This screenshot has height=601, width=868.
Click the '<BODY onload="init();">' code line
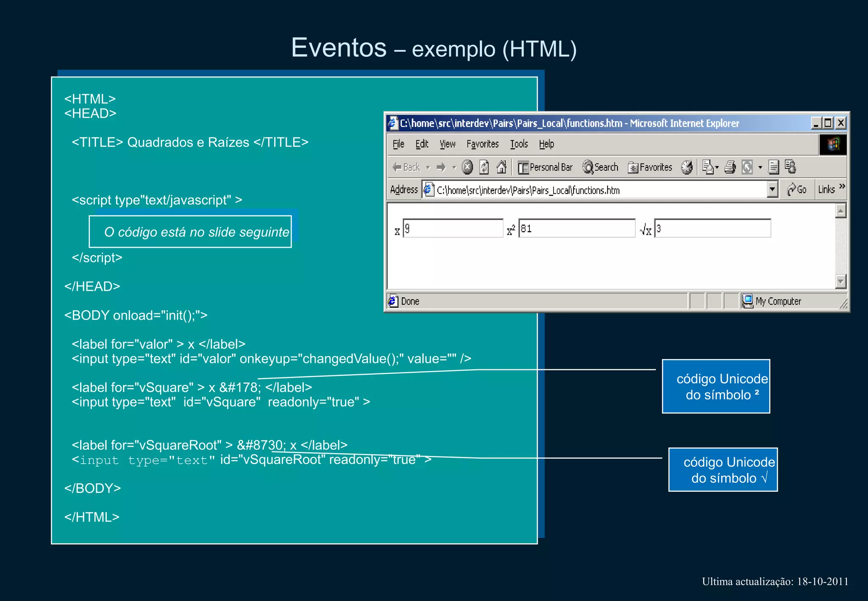pyautogui.click(x=136, y=315)
